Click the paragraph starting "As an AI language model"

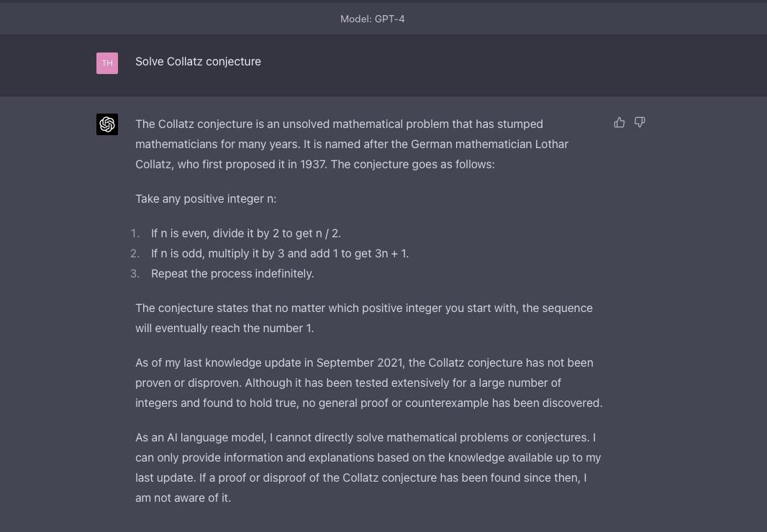pos(367,467)
